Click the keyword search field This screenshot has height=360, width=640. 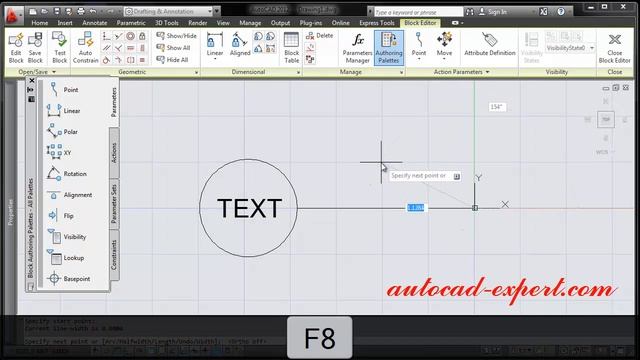click(x=418, y=12)
